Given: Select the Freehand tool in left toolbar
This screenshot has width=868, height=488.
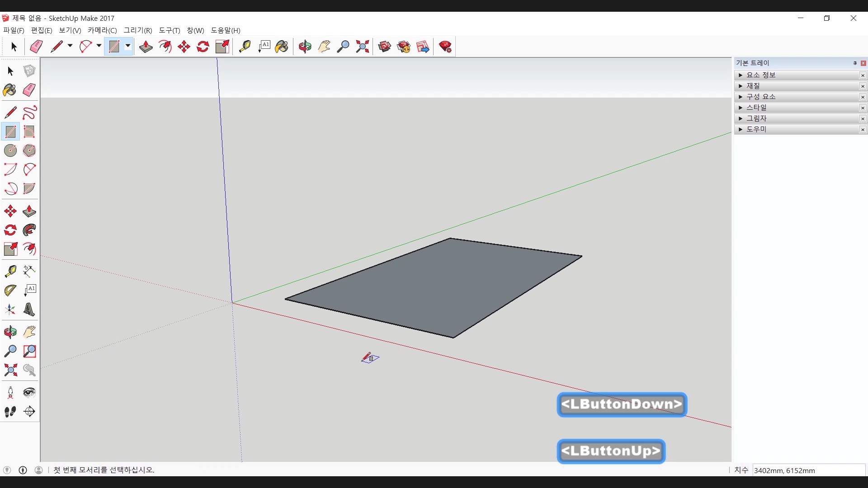Looking at the screenshot, I should 29,113.
